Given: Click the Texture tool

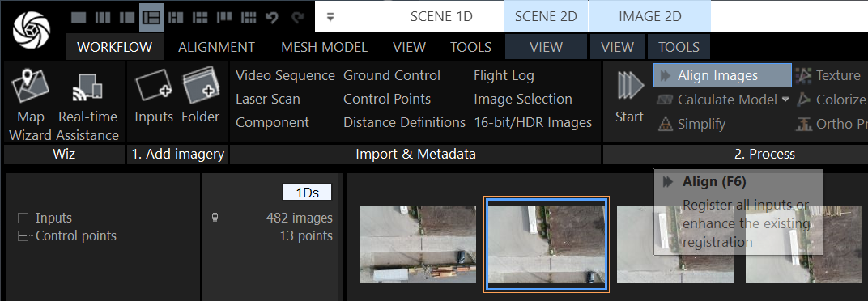Looking at the screenshot, I should [828, 75].
